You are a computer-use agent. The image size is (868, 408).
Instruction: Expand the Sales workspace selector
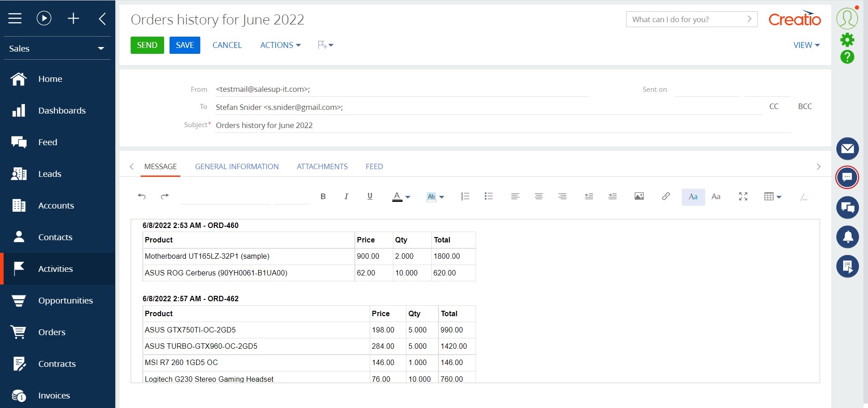coord(101,48)
